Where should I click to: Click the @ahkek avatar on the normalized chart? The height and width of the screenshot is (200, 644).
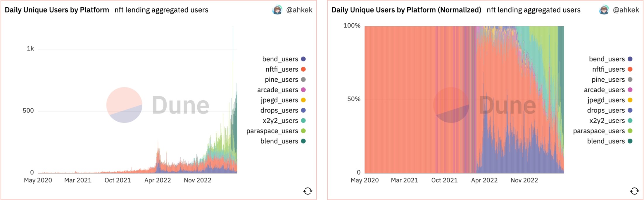pyautogui.click(x=604, y=10)
